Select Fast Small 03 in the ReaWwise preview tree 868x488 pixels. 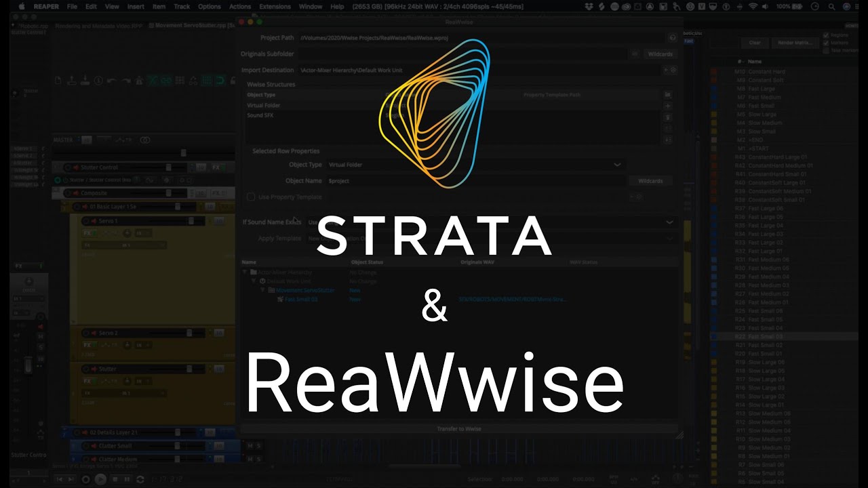(301, 299)
